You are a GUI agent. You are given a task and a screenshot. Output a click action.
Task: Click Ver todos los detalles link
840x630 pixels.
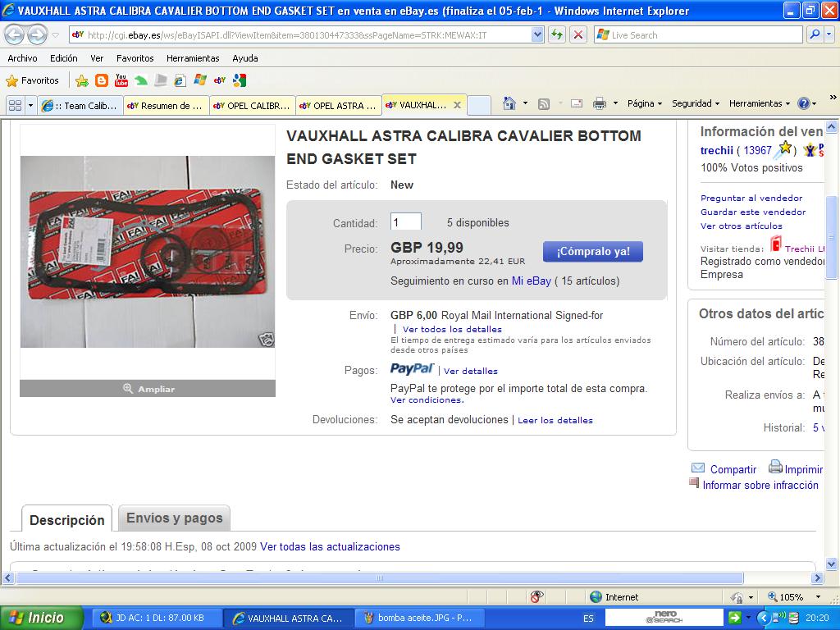tap(452, 330)
